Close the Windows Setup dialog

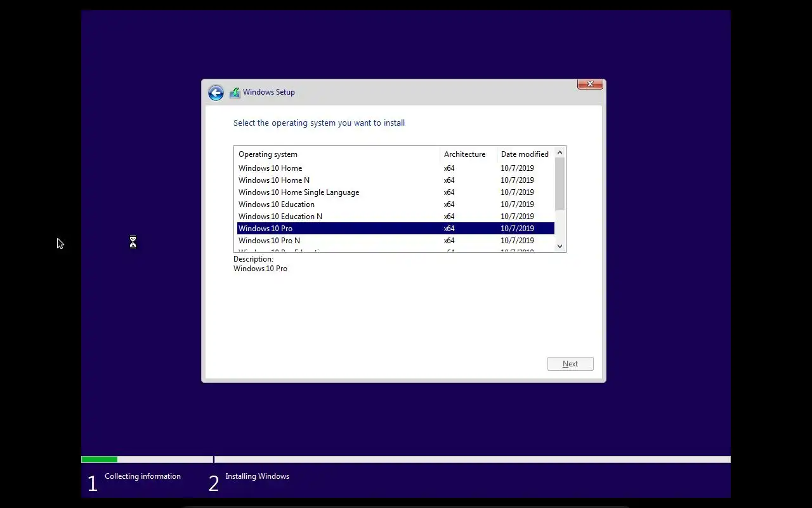coord(590,84)
